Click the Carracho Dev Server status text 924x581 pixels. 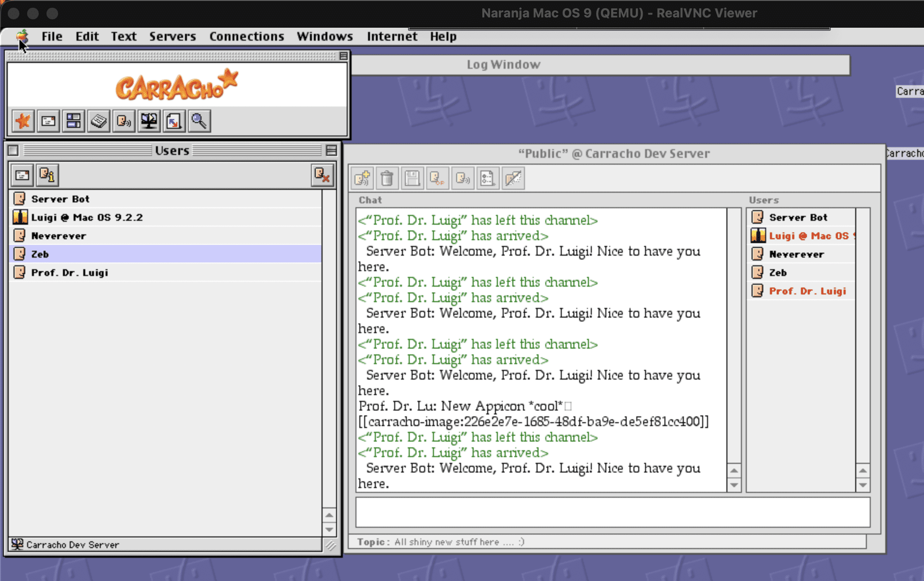73,545
